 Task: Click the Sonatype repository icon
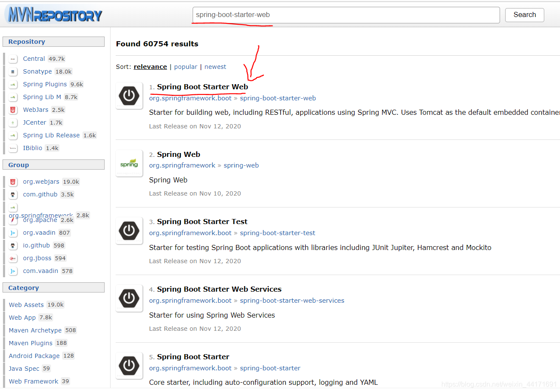tap(13, 72)
